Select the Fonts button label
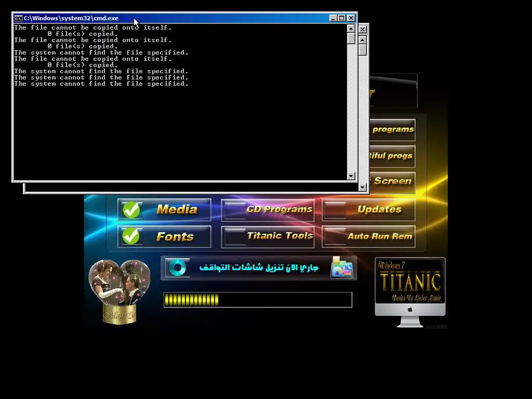This screenshot has width=532, height=399. (175, 236)
